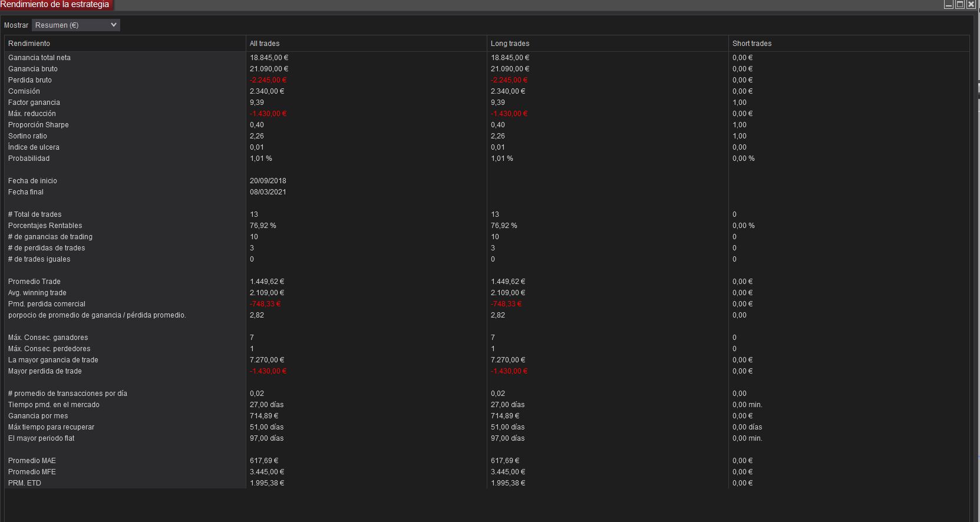
Task: Minimize the strategy performance window
Action: point(948,4)
